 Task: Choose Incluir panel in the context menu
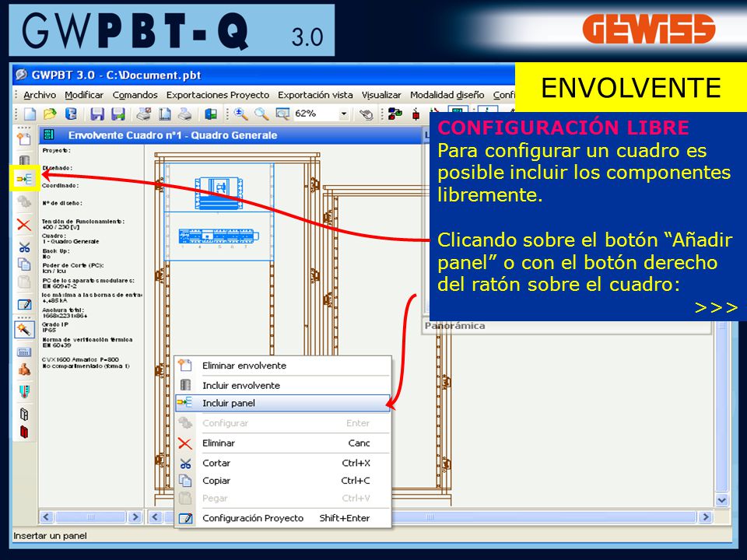tap(283, 404)
